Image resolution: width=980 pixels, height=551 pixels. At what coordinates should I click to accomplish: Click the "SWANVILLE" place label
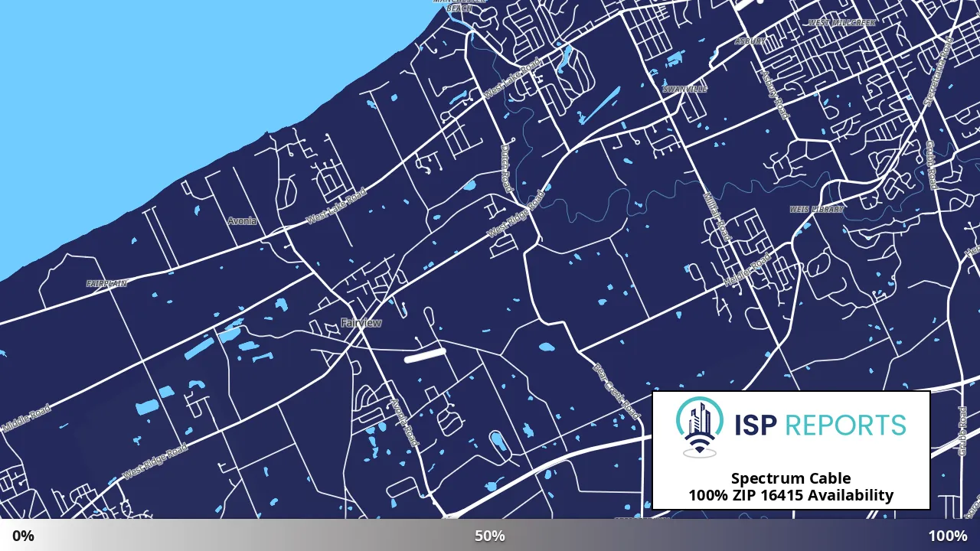(x=685, y=90)
